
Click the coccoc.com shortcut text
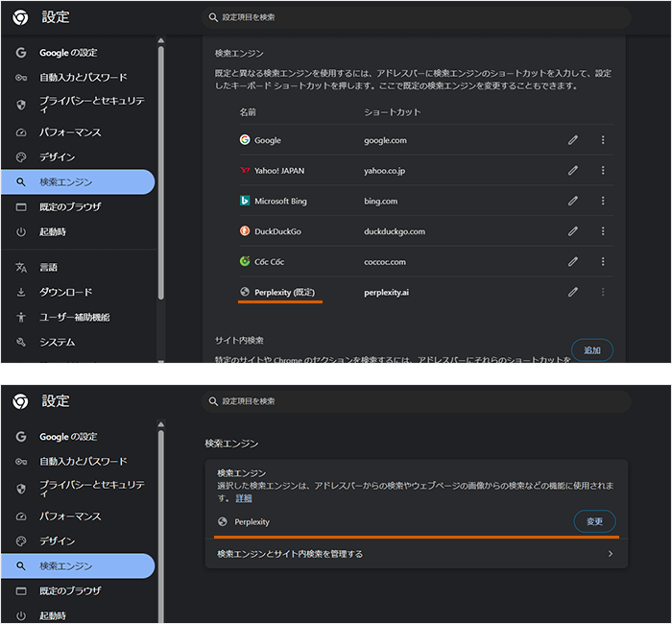coord(384,262)
